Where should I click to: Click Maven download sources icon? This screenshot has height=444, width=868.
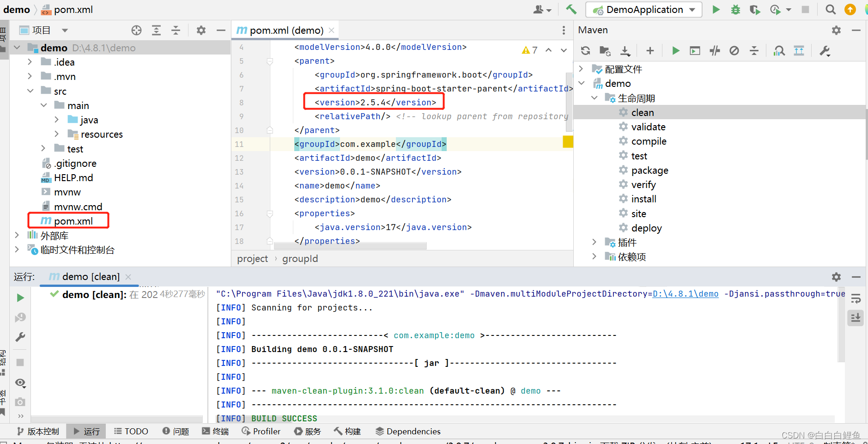point(625,51)
